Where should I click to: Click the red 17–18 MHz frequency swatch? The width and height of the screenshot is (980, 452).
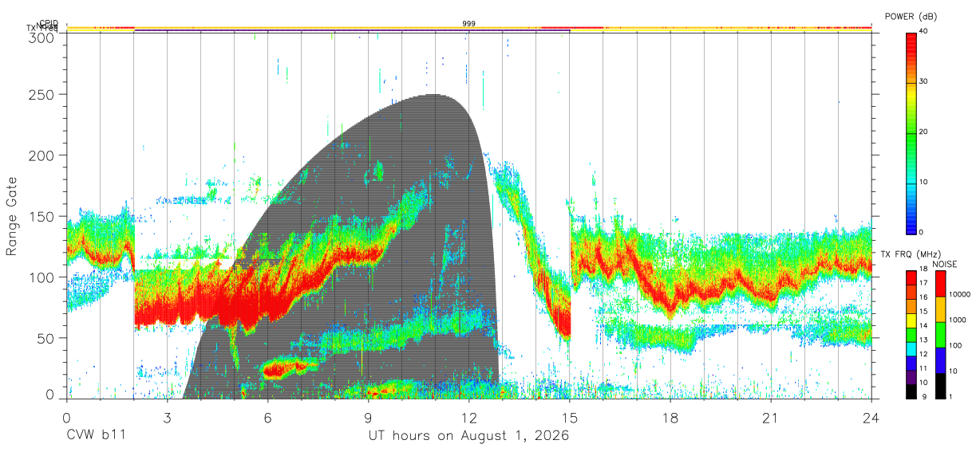912,277
